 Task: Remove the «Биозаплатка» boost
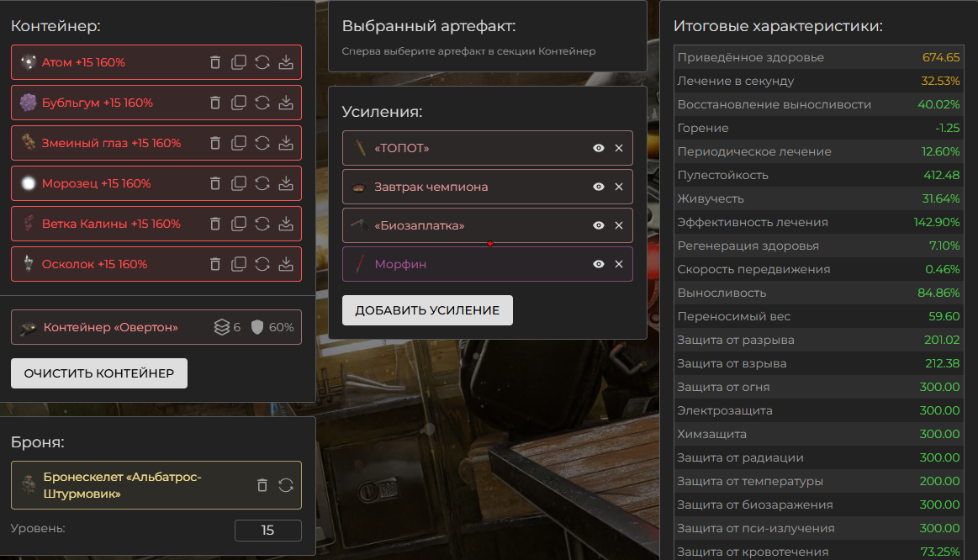pyautogui.click(x=619, y=225)
